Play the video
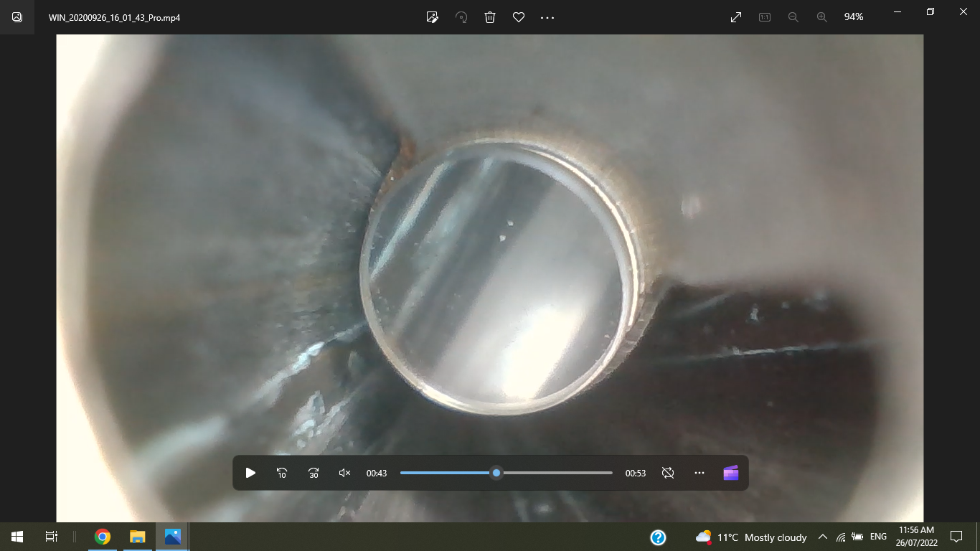This screenshot has height=551, width=980. tap(250, 473)
